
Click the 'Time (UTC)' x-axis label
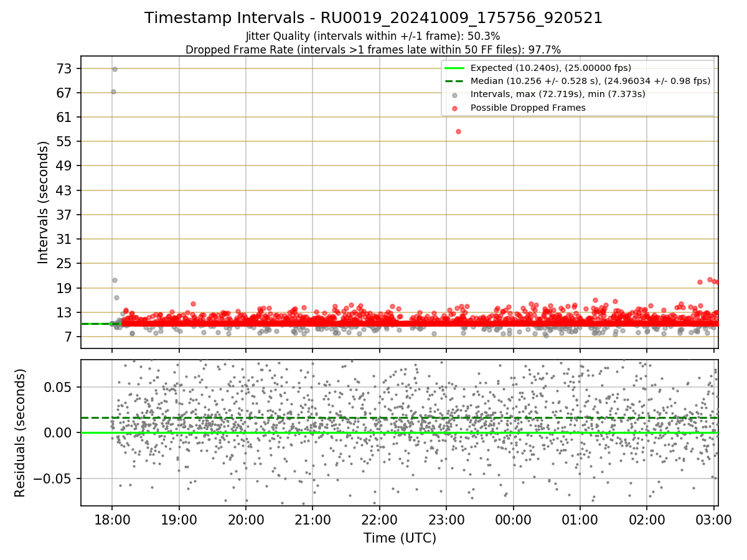pyautogui.click(x=400, y=538)
